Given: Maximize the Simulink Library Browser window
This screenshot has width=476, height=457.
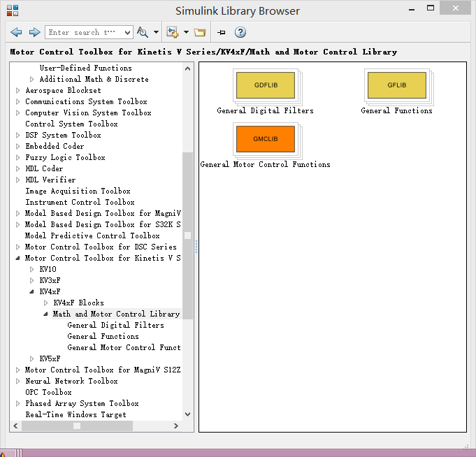Looking at the screenshot, I should [x=431, y=8].
